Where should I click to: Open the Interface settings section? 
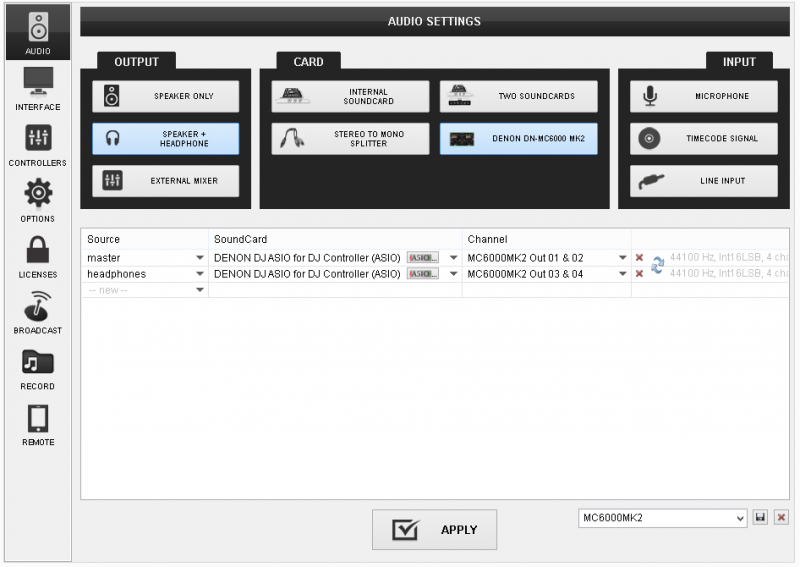coord(38,88)
